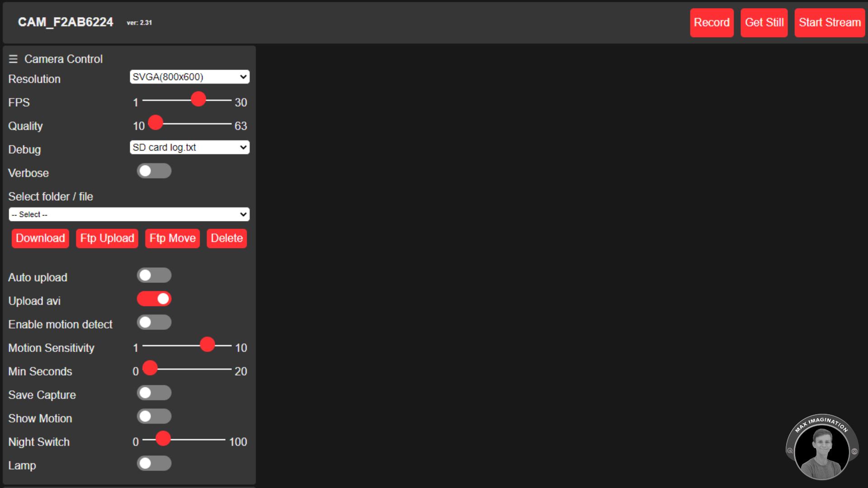Click Ftp Upload to upload selected file

106,238
